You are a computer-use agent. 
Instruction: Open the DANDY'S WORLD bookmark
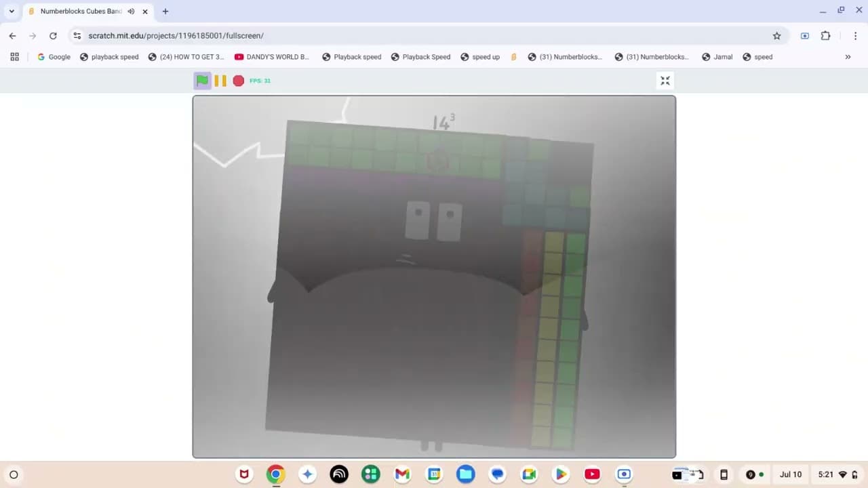pos(271,57)
